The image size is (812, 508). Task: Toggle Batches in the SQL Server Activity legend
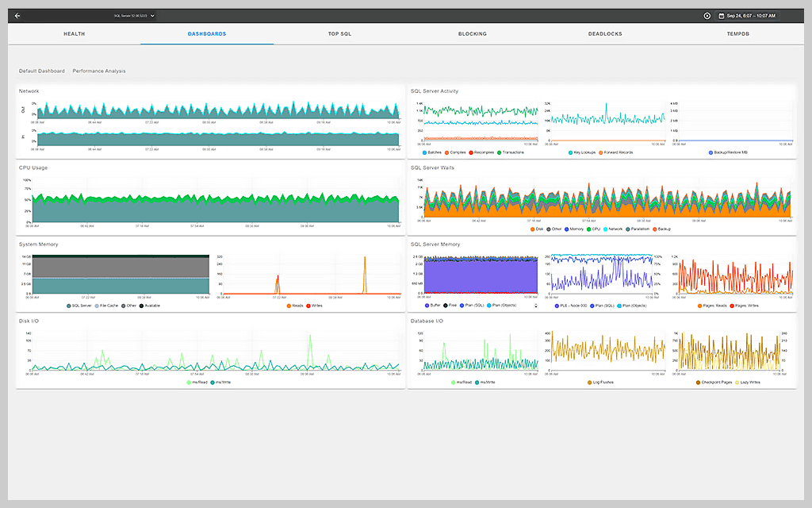[x=434, y=150]
